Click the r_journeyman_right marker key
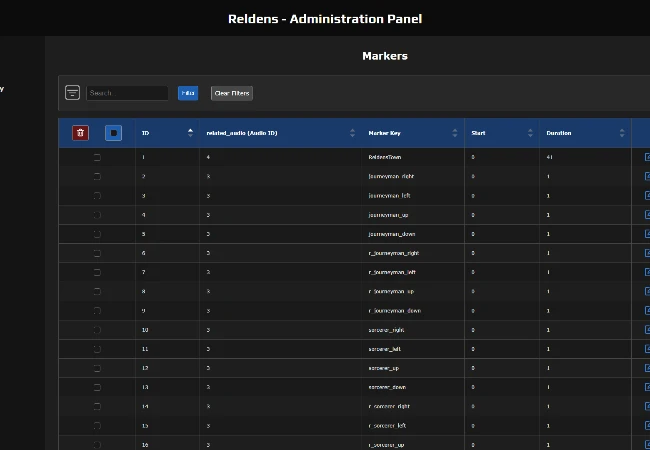The image size is (650, 450). pyautogui.click(x=394, y=253)
